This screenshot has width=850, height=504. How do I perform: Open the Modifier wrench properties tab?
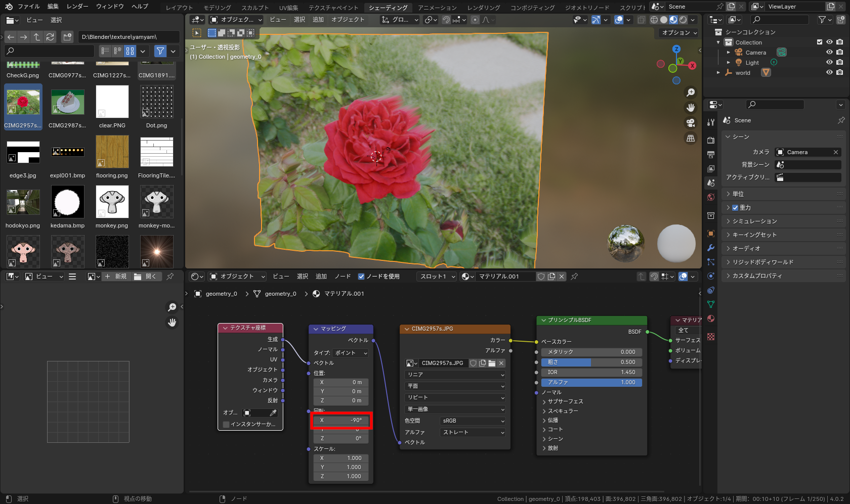[711, 248]
